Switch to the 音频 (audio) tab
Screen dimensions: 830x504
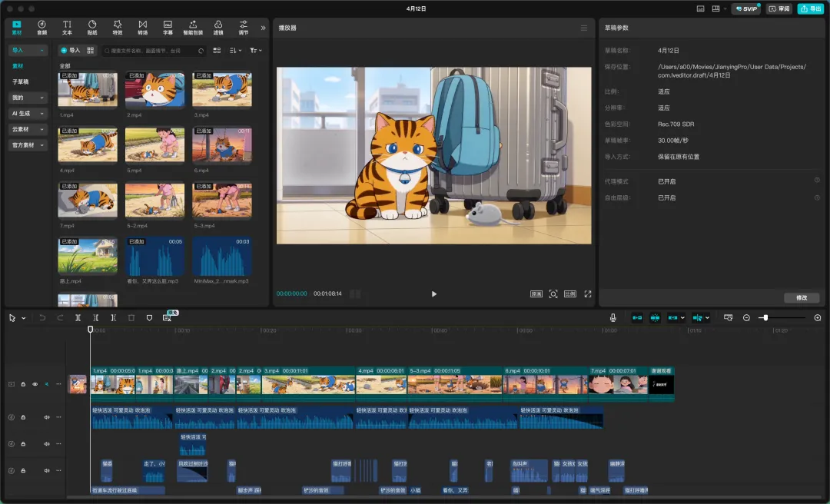click(x=41, y=28)
